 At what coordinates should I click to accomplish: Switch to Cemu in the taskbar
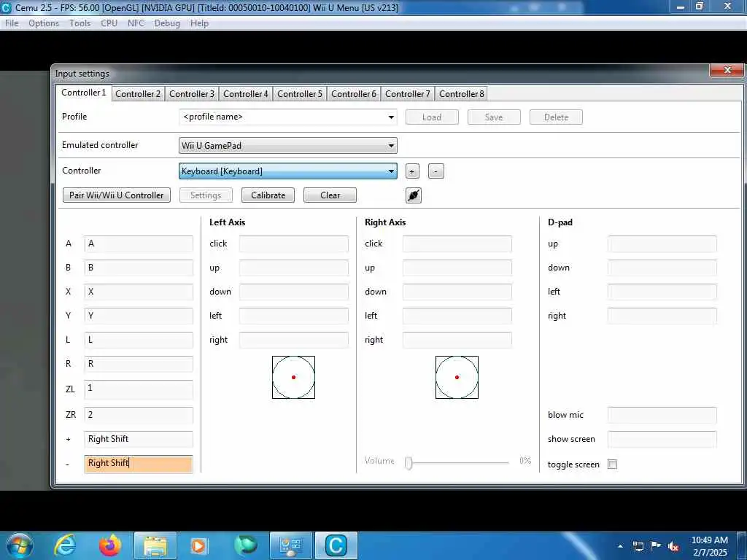pos(336,546)
